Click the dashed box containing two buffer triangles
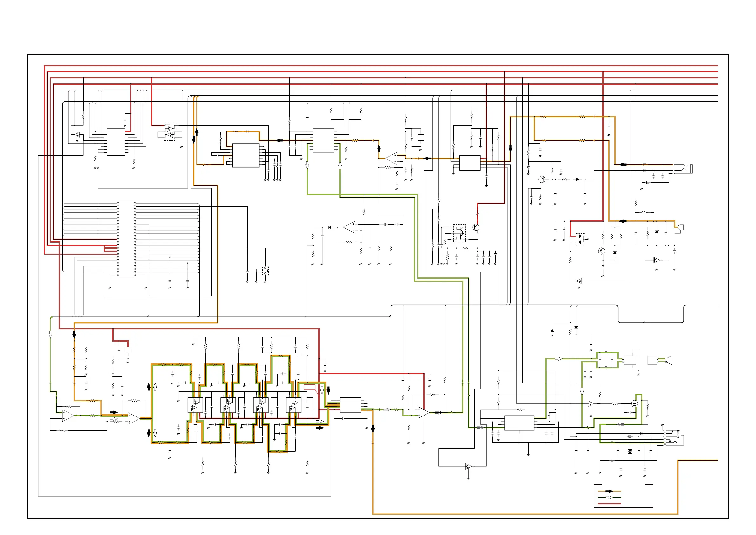The height and width of the screenshot is (535, 756). pos(170,132)
